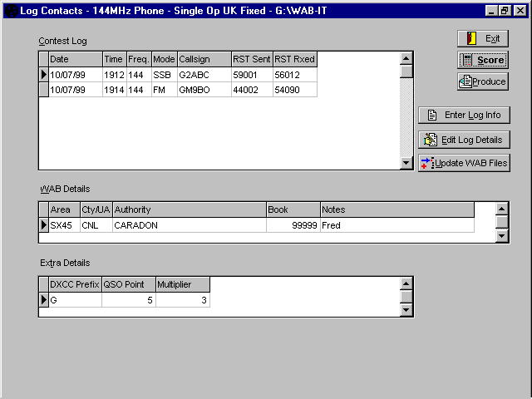This screenshot has width=532, height=399.
Task: Click mode cell FM
Action: 165,90
